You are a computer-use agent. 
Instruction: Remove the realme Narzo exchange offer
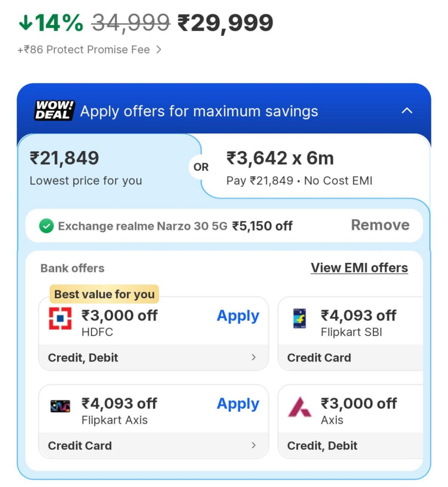[x=380, y=225]
